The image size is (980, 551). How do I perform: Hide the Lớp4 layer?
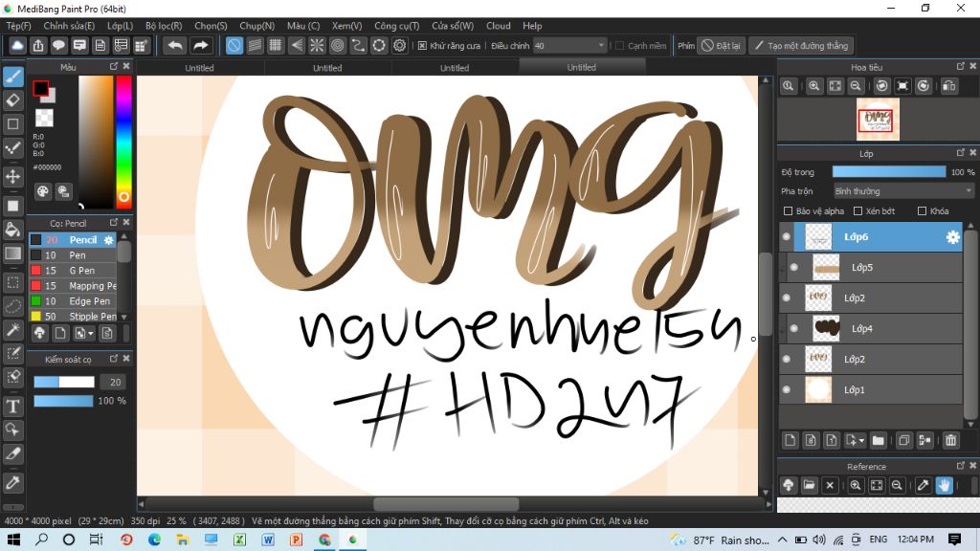(x=793, y=329)
